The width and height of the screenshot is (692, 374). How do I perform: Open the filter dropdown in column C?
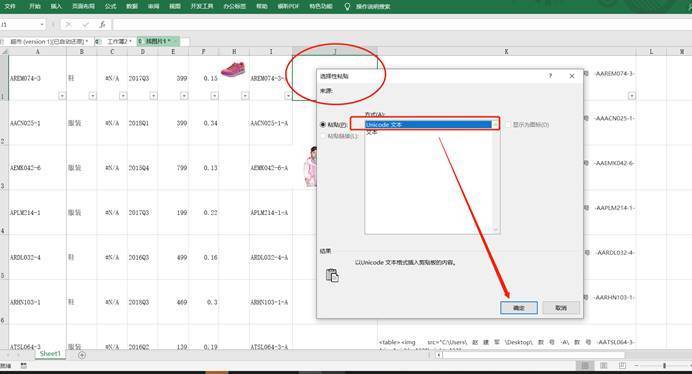pyautogui.click(x=123, y=95)
